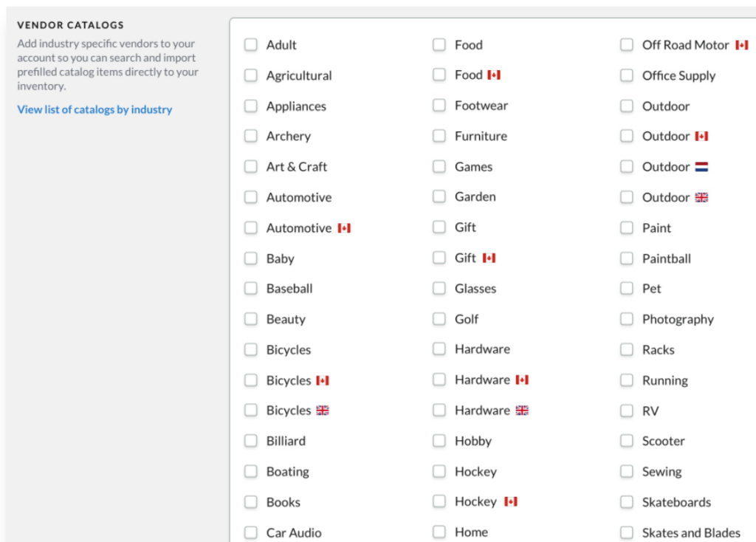Click the Canadian flag next to Hockey

point(510,501)
